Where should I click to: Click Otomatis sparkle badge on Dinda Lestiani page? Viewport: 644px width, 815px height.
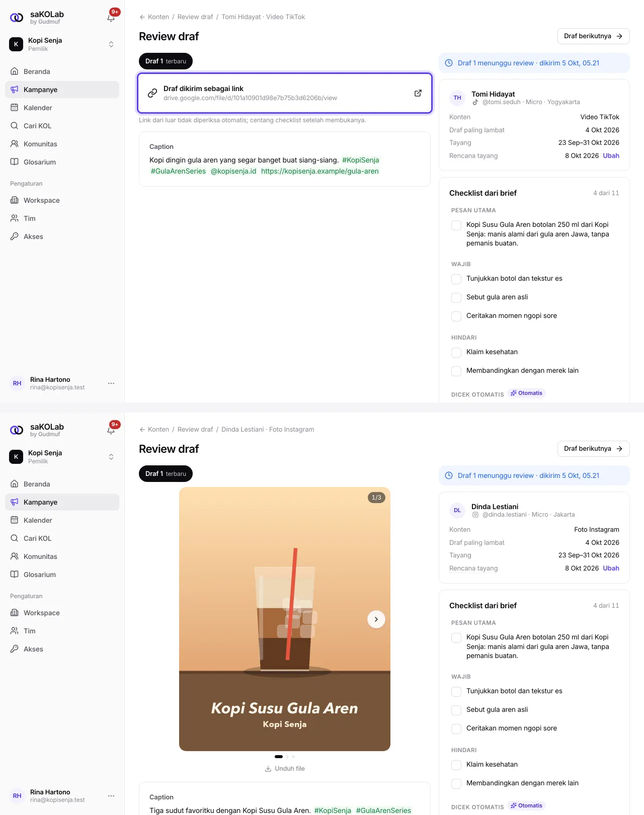point(527,805)
